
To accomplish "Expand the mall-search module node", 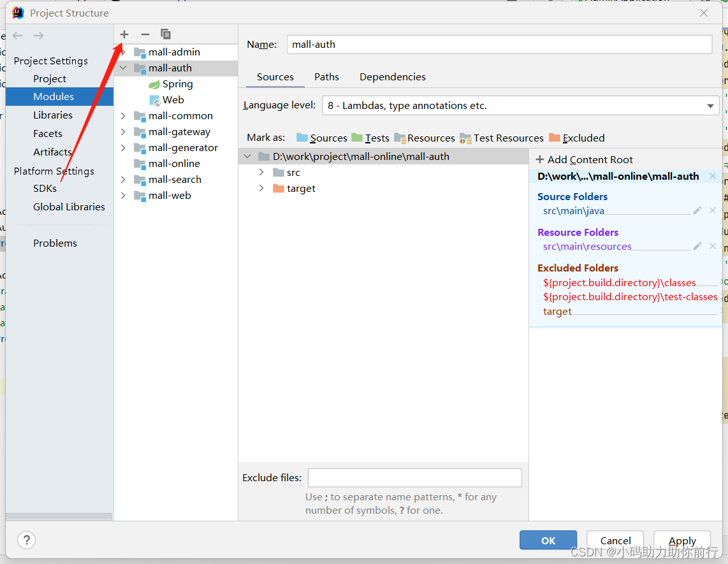I will (123, 179).
